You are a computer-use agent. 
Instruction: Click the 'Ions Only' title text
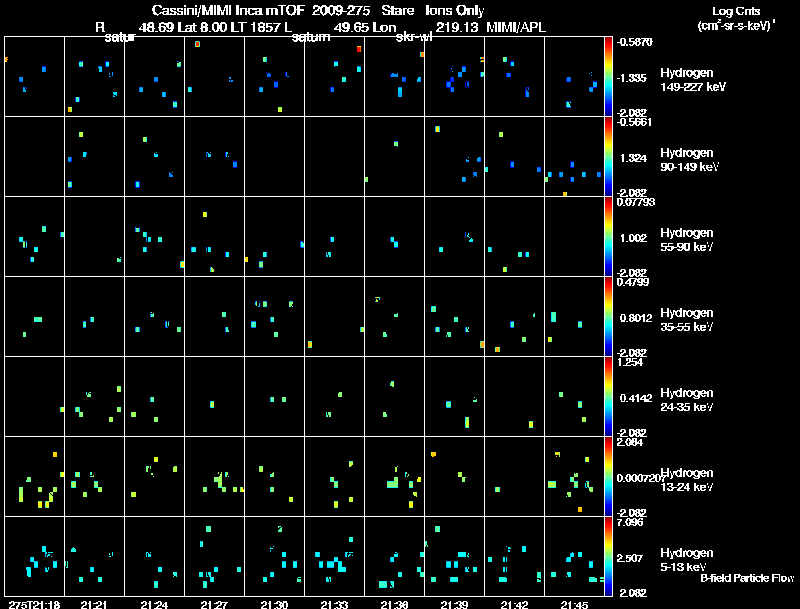point(455,10)
